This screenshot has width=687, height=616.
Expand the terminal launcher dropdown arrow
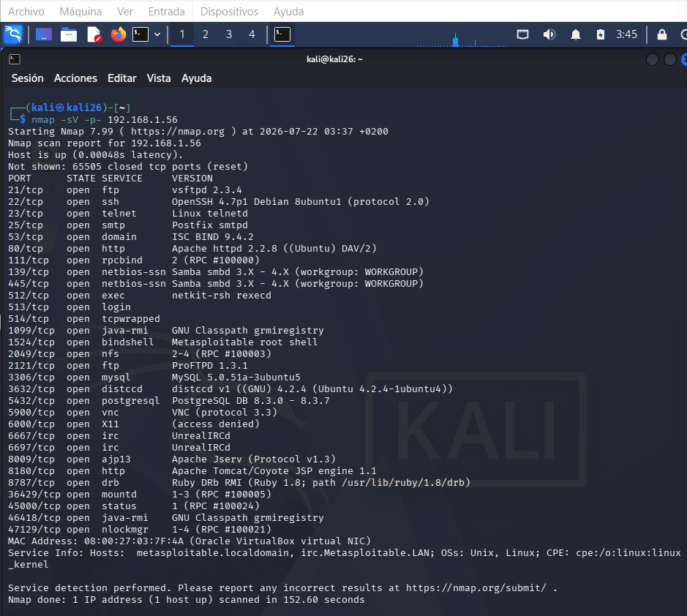157,34
